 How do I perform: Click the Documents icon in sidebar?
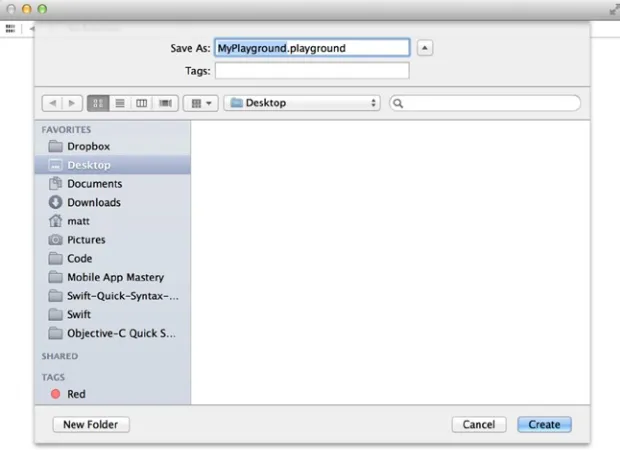[55, 183]
